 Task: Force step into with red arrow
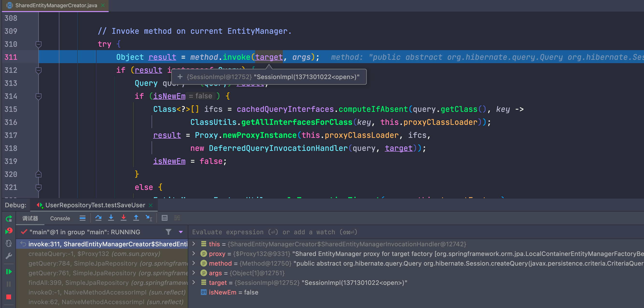tap(124, 218)
